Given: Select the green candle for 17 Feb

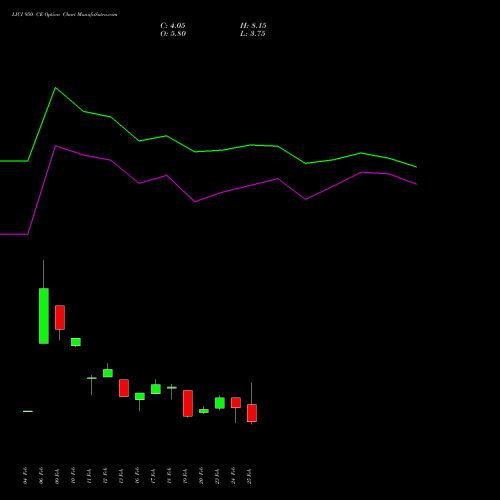Looking at the screenshot, I should click(156, 389).
